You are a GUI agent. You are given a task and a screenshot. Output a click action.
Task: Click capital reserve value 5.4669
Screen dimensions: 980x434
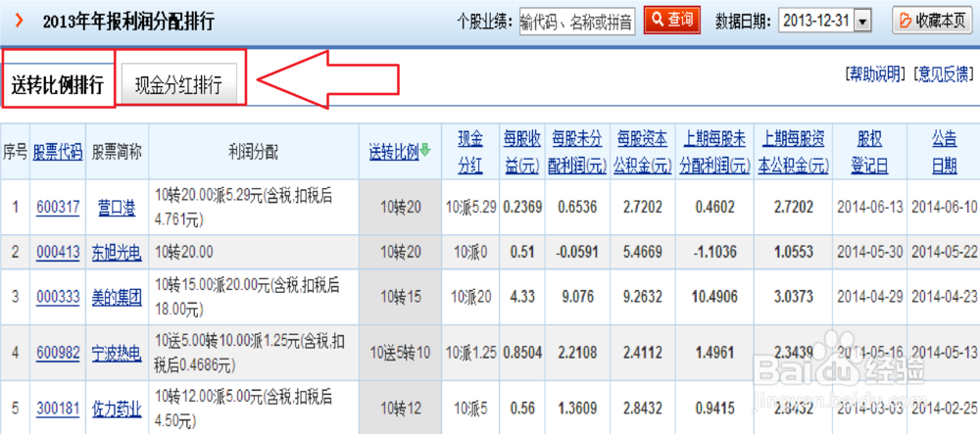coord(643,253)
